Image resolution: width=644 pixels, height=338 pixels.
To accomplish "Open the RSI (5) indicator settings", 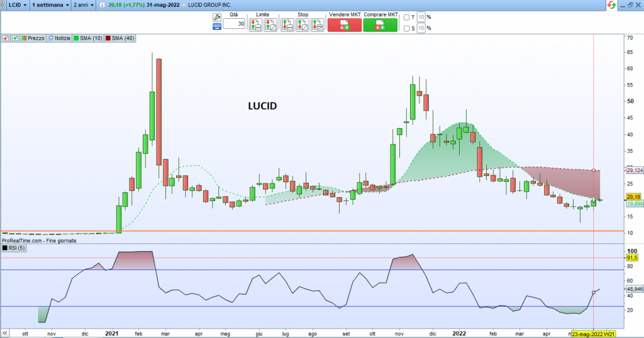I will [14, 248].
